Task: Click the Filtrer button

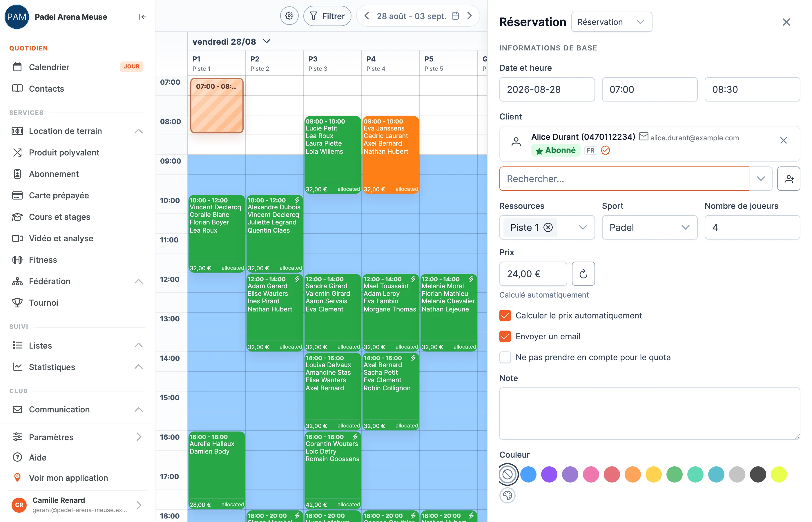Action: tap(327, 16)
